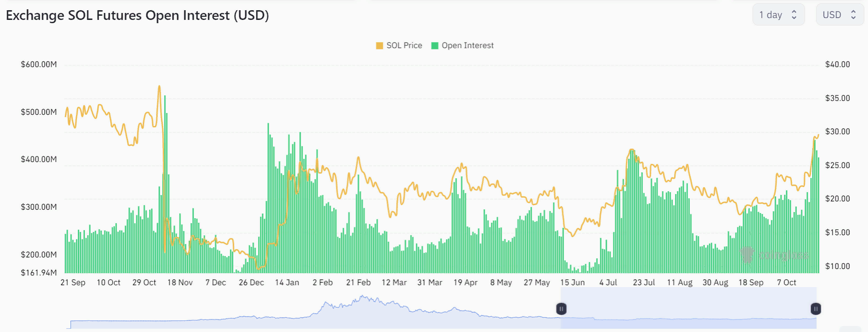Click the 14 Jan date axis label
Image resolution: width=868 pixels, height=332 pixels.
(287, 282)
